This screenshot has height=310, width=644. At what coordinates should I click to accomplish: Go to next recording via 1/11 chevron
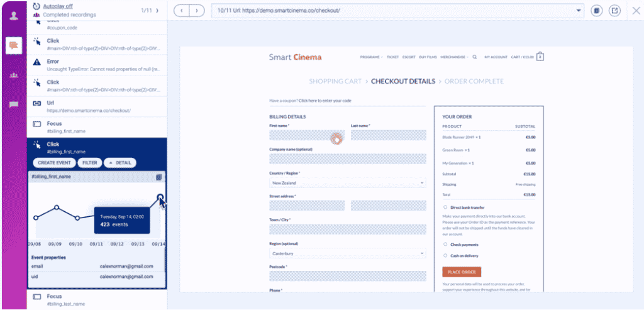coord(157,10)
